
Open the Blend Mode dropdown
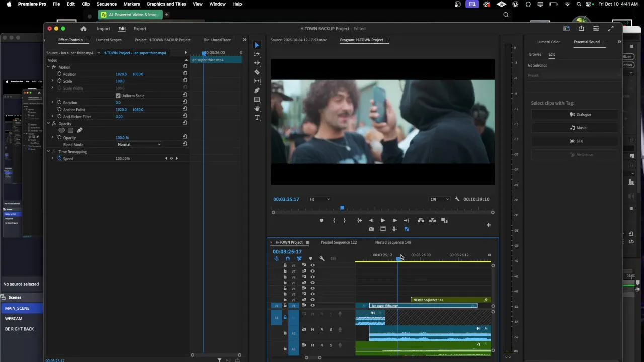click(x=139, y=144)
